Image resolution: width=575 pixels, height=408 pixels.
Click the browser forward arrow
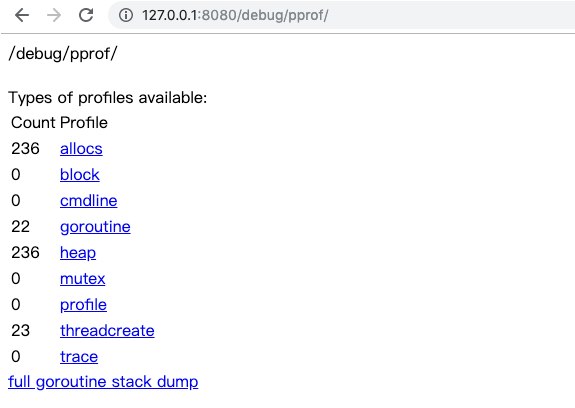pos(54,15)
